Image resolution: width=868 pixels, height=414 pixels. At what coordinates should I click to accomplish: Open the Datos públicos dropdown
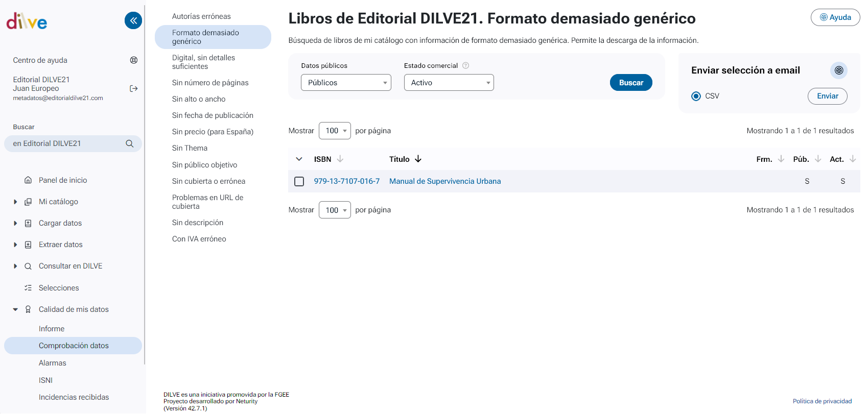pos(346,83)
